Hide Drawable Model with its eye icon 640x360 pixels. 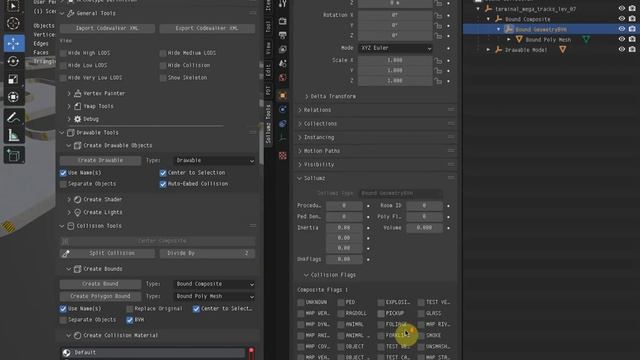tap(621, 49)
